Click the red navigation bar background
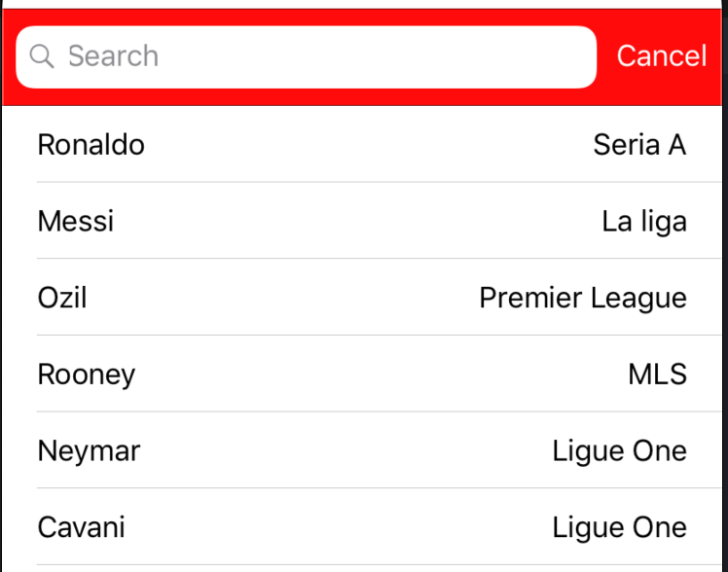The image size is (728, 572). click(x=362, y=97)
